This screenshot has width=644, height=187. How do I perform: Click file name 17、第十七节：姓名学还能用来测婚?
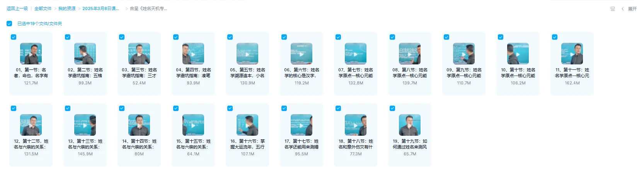(302, 144)
